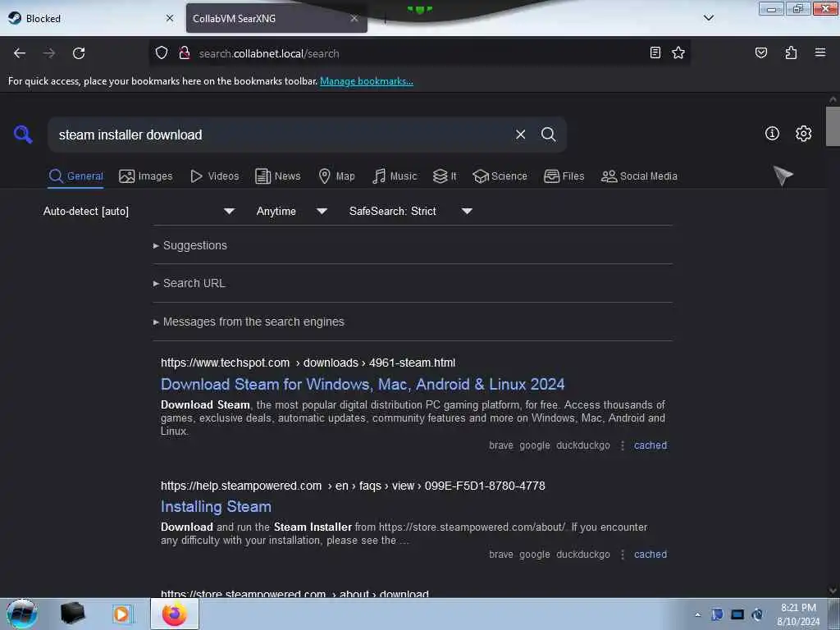
Task: Open the SafeSearch: Strict dropdown
Action: [410, 211]
